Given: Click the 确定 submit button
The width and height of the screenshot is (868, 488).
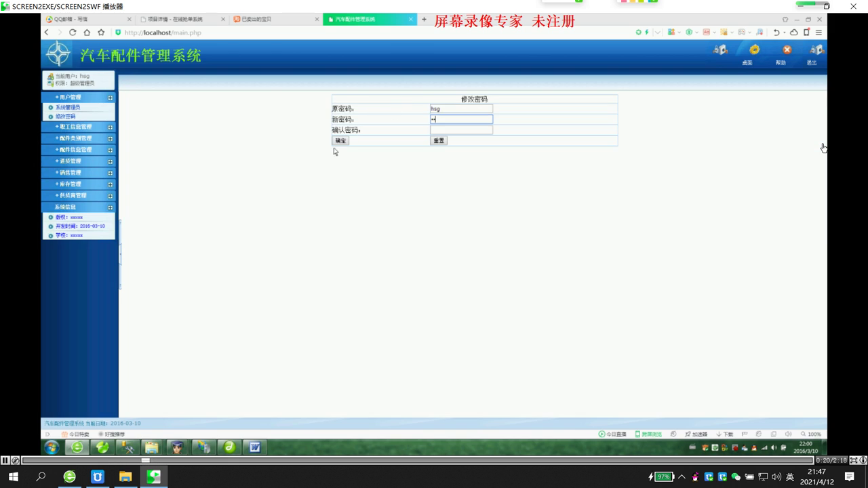Looking at the screenshot, I should (x=340, y=141).
